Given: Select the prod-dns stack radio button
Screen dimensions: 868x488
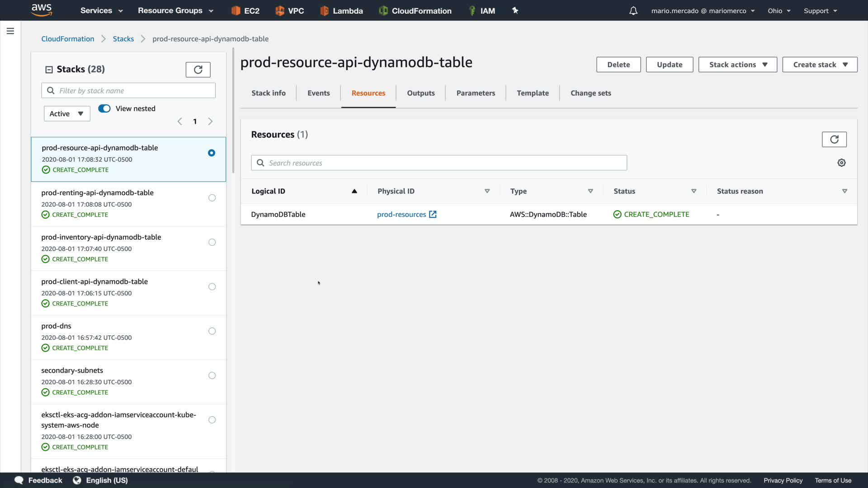Looking at the screenshot, I should point(212,331).
